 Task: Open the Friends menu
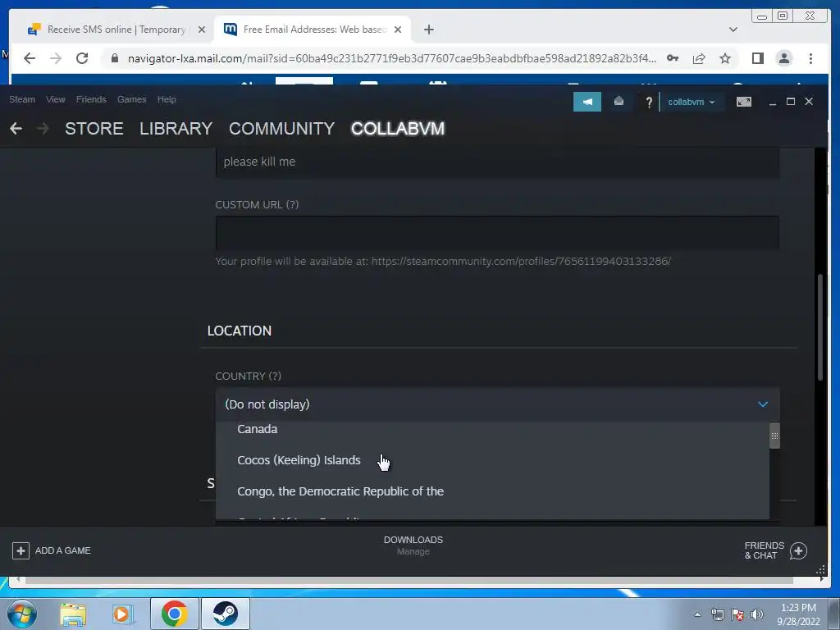91,99
